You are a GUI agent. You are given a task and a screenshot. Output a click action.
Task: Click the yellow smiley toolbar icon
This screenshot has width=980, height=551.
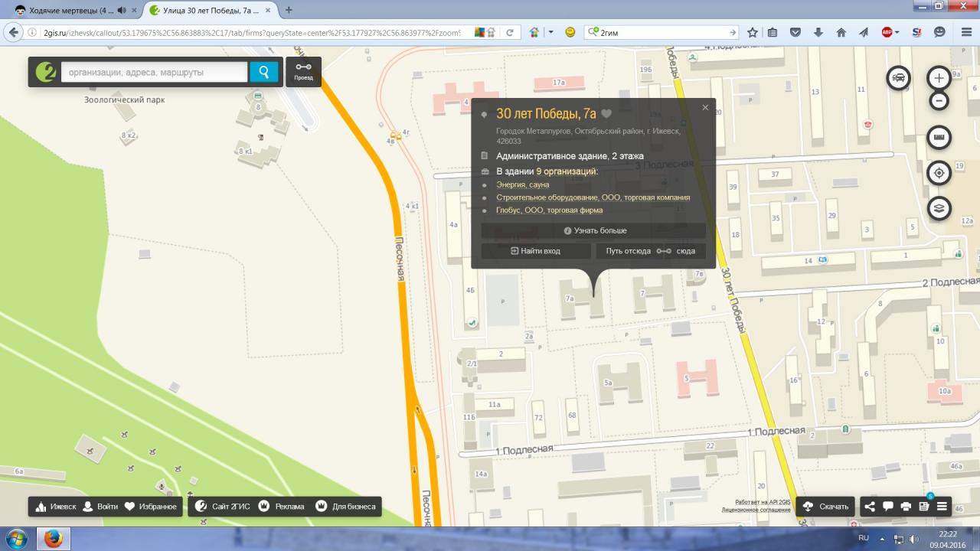[x=570, y=32]
